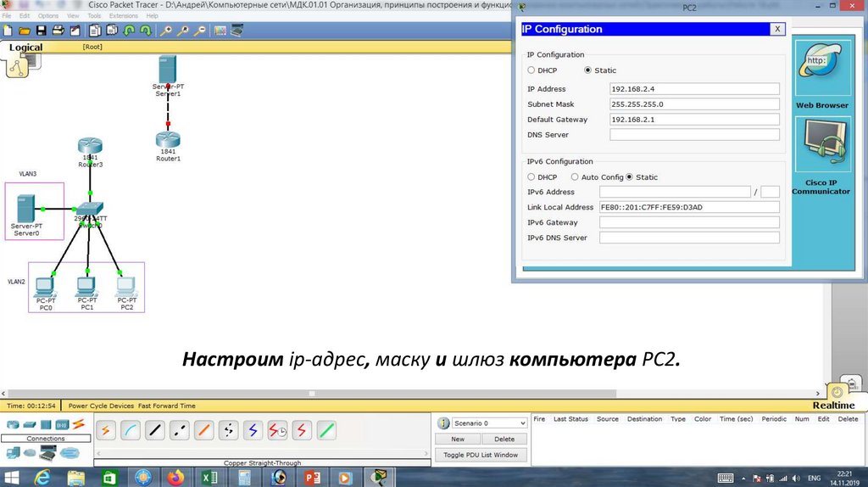
Task: Click the Print toolbar icon
Action: [x=58, y=31]
